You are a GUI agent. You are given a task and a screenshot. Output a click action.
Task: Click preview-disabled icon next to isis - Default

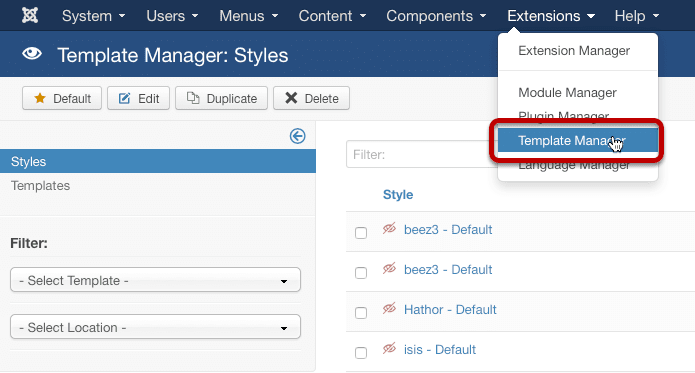pos(389,348)
